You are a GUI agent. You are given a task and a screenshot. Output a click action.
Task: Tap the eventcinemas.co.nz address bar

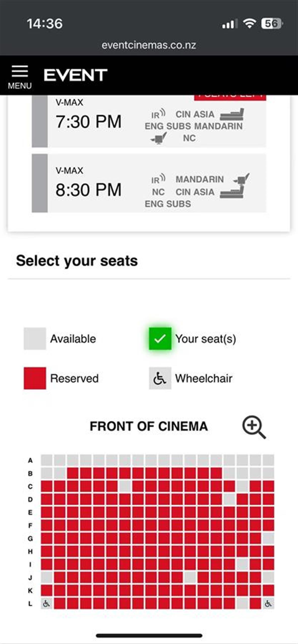click(149, 45)
